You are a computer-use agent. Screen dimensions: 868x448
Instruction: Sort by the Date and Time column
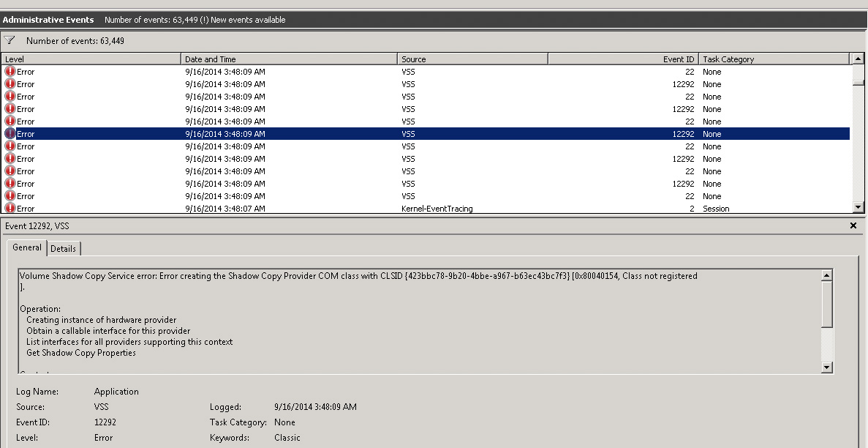[289, 59]
